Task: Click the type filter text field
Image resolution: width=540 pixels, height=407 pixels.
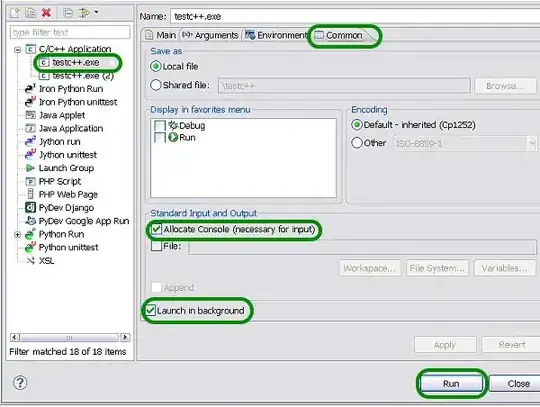Action: pyautogui.click(x=70, y=32)
